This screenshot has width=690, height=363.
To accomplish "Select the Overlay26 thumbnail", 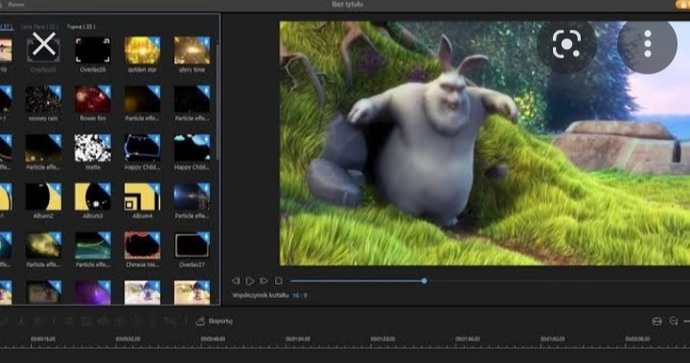I will [93, 50].
